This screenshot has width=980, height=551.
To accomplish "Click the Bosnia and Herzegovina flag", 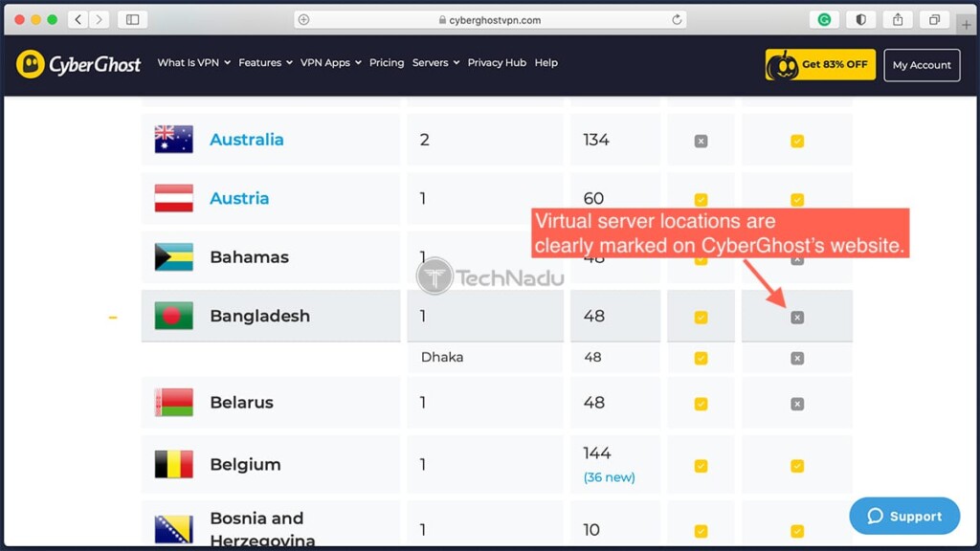I will [x=174, y=529].
